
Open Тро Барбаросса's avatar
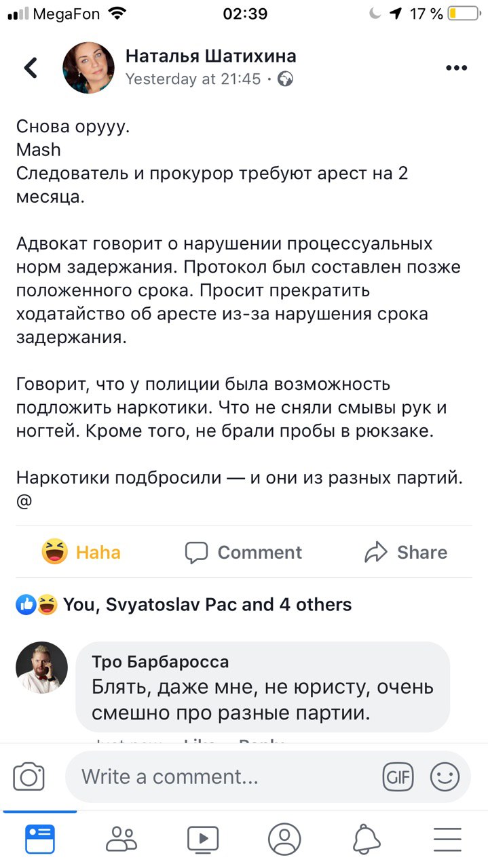42,667
